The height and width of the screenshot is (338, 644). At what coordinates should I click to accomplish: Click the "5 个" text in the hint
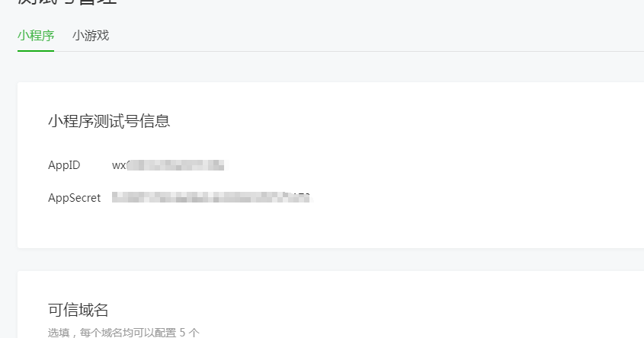tap(189, 332)
